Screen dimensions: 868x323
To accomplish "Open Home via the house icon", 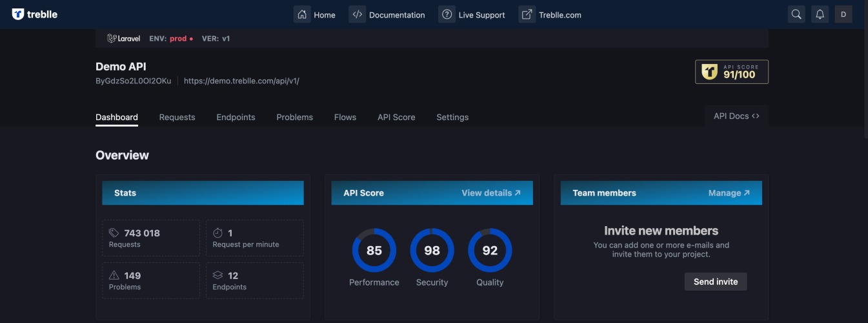I will coord(302,14).
